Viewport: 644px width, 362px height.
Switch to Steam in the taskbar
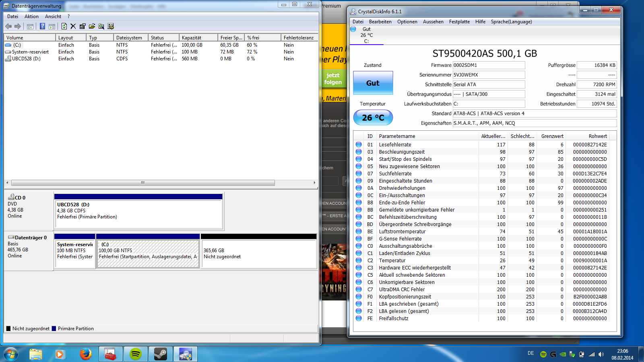[x=161, y=354]
